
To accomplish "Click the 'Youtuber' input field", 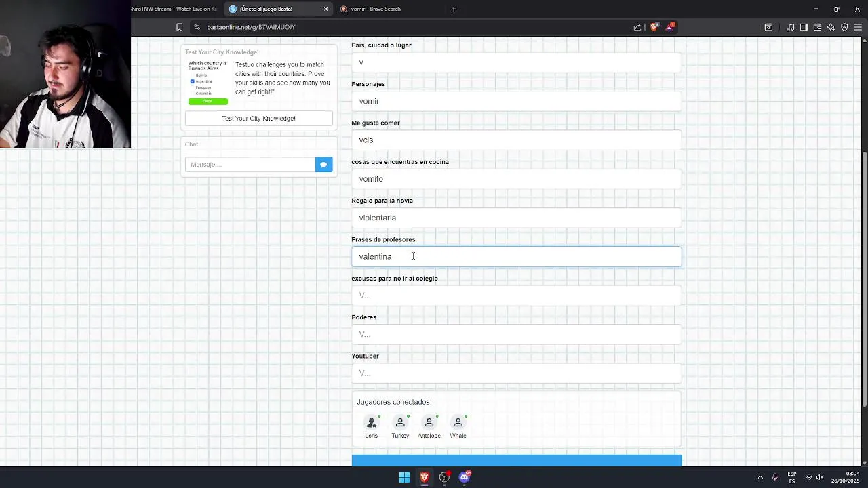I will pos(516,373).
